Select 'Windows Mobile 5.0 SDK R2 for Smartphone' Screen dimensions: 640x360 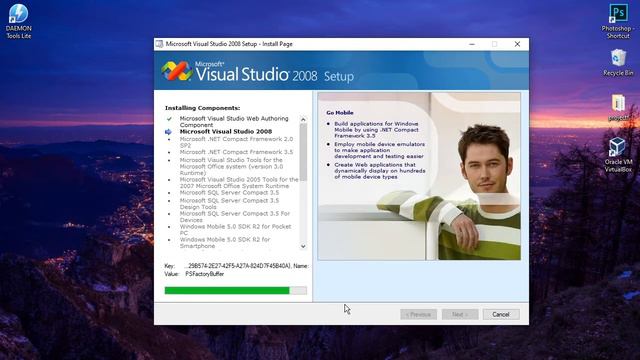coord(225,243)
